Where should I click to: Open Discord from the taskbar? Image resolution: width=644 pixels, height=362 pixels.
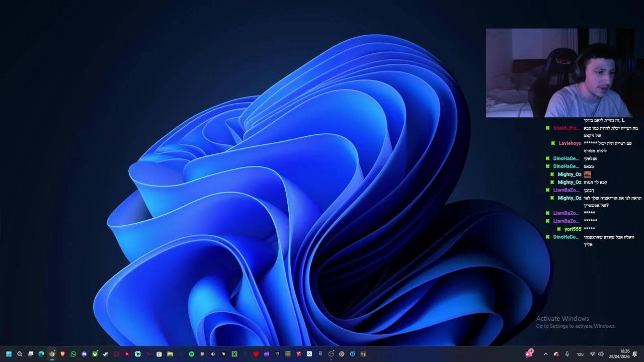coord(84,354)
